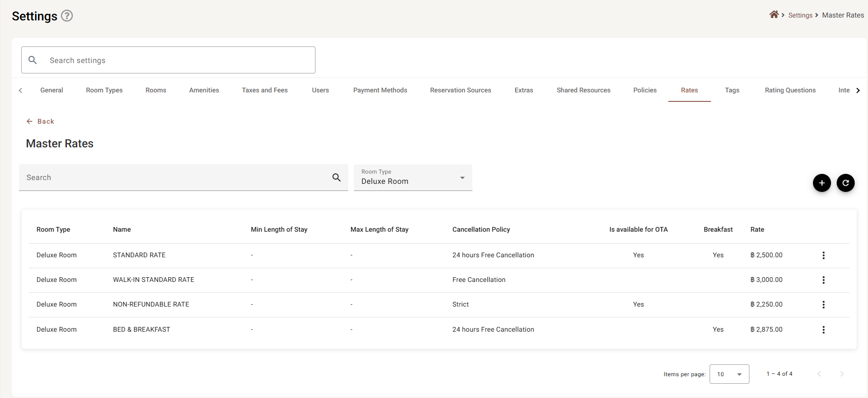
Task: Select the Rates tab
Action: [x=689, y=90]
